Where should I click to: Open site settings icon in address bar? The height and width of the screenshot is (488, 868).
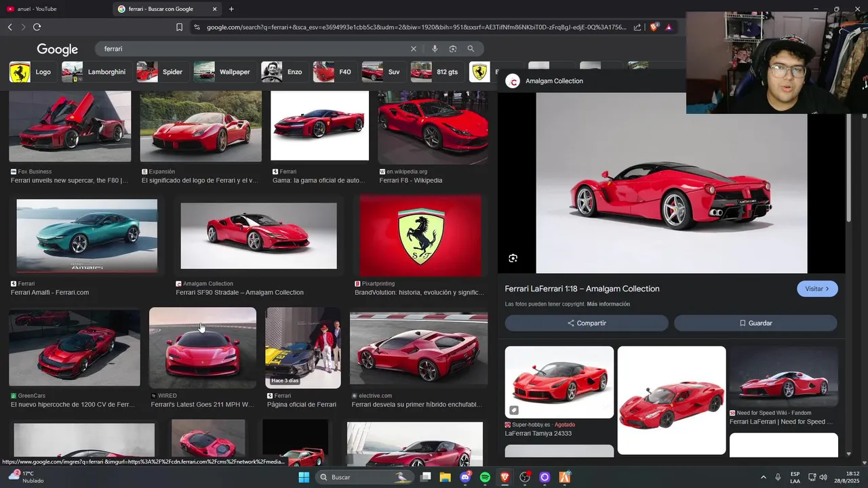(x=197, y=27)
